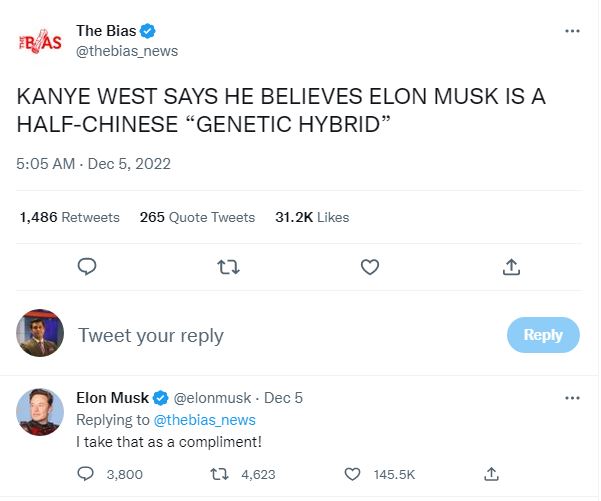Like Elon Musk's reply with heart icon
Screen dimensions: 601x501
(352, 473)
